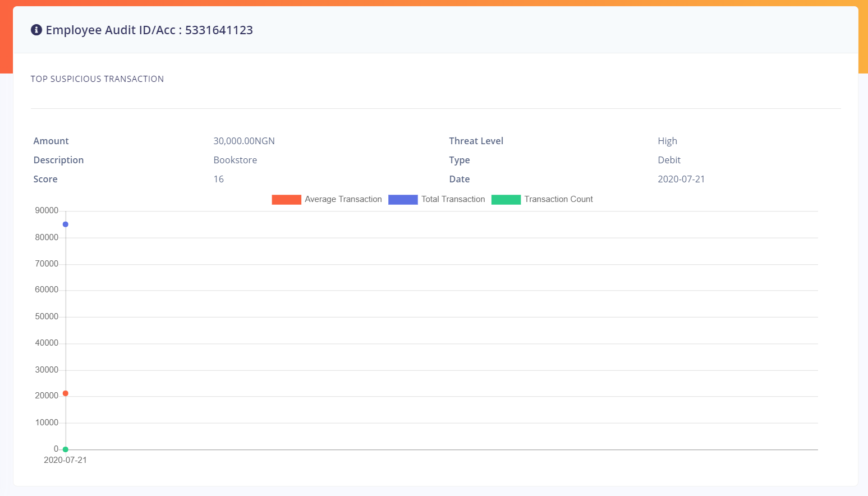Click the Score value 16
The height and width of the screenshot is (496, 868).
(x=218, y=179)
